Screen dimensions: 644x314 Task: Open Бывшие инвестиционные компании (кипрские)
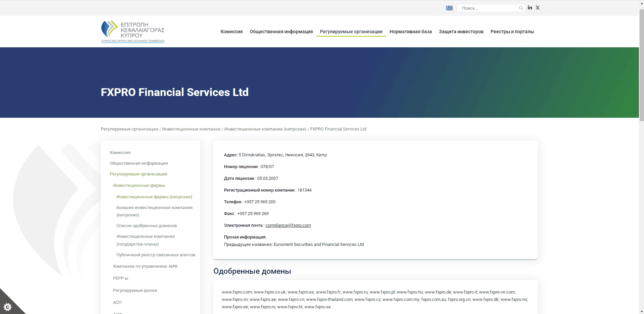click(155, 211)
